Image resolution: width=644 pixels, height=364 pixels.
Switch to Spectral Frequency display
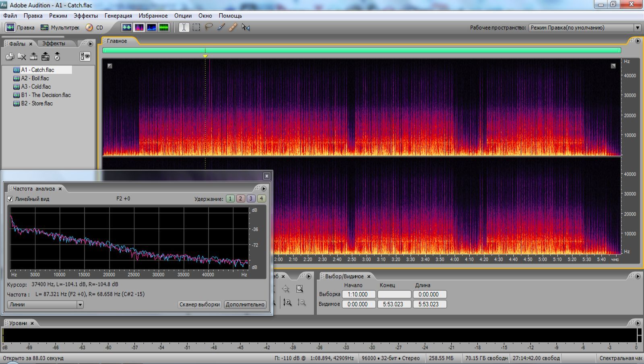[x=139, y=27]
